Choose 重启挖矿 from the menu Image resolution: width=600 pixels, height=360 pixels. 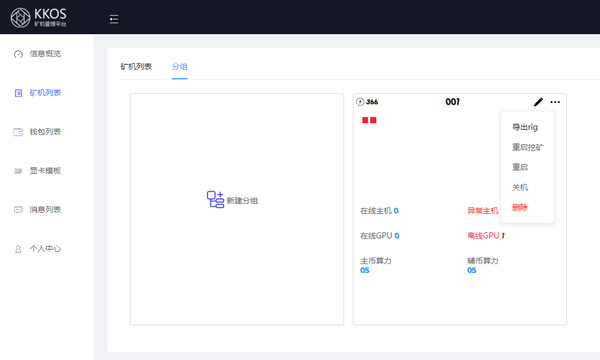(528, 147)
